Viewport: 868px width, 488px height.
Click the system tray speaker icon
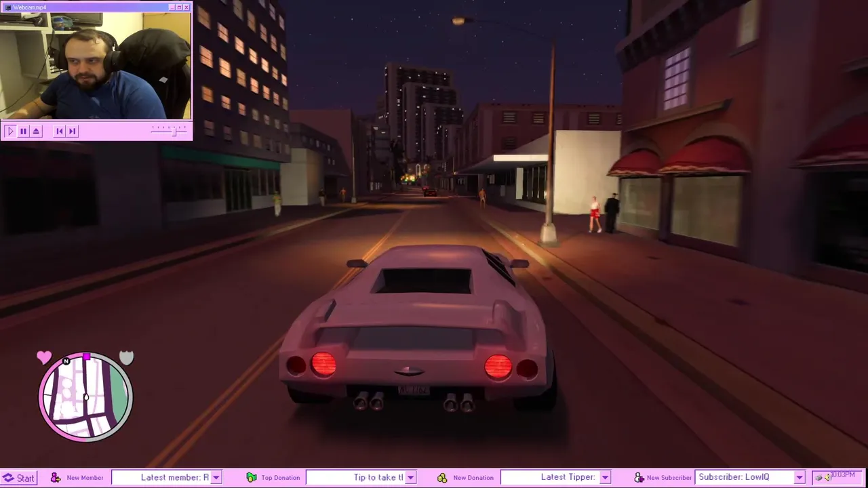[827, 477]
